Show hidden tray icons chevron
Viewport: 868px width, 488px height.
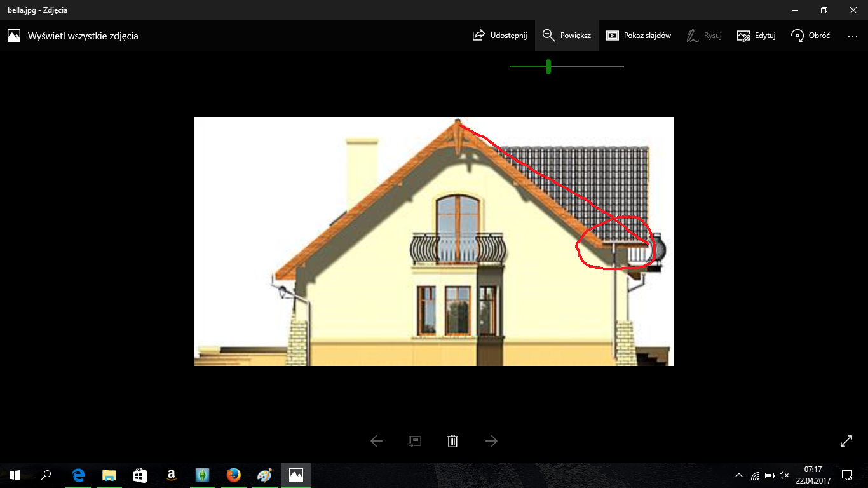click(738, 475)
